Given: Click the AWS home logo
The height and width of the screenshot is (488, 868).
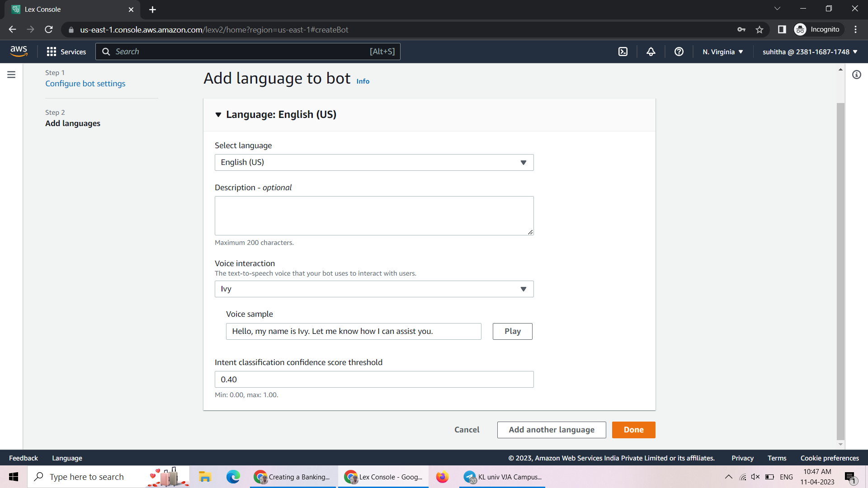Looking at the screenshot, I should click(19, 51).
